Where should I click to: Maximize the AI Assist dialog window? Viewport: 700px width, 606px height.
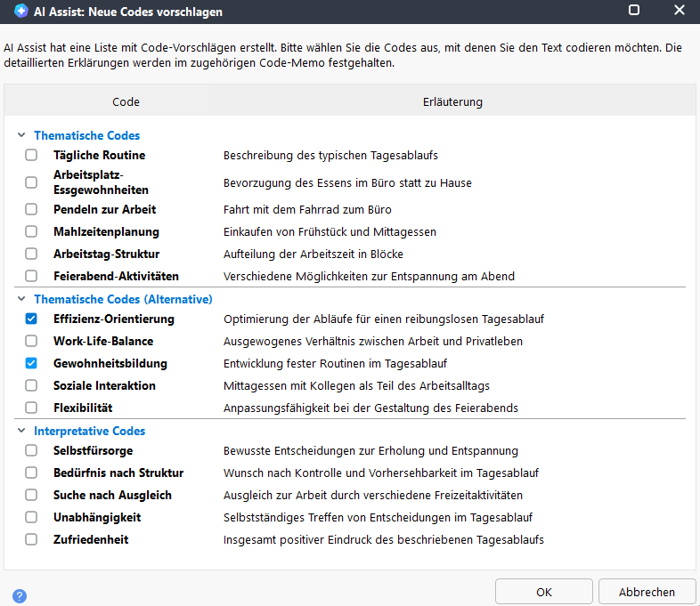[634, 10]
